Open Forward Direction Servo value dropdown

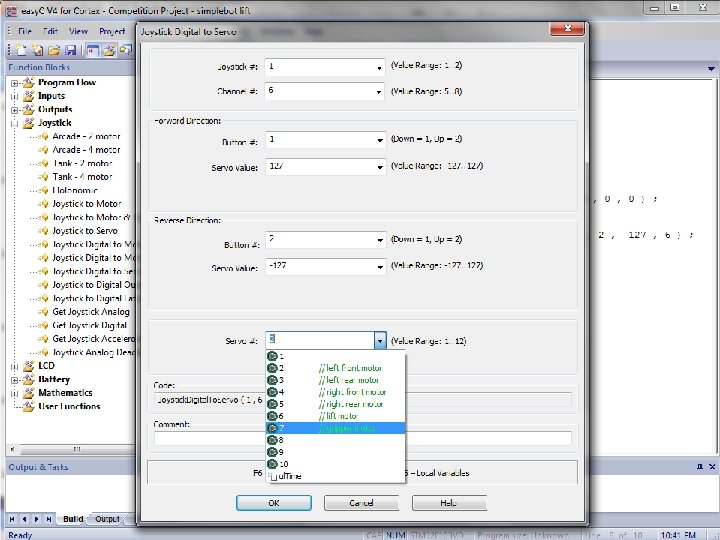pyautogui.click(x=380, y=167)
